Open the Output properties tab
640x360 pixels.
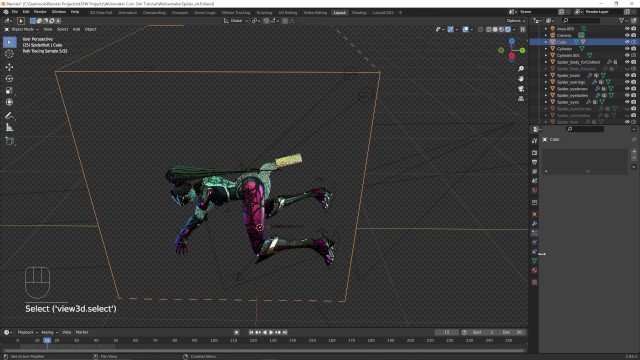(x=534, y=162)
